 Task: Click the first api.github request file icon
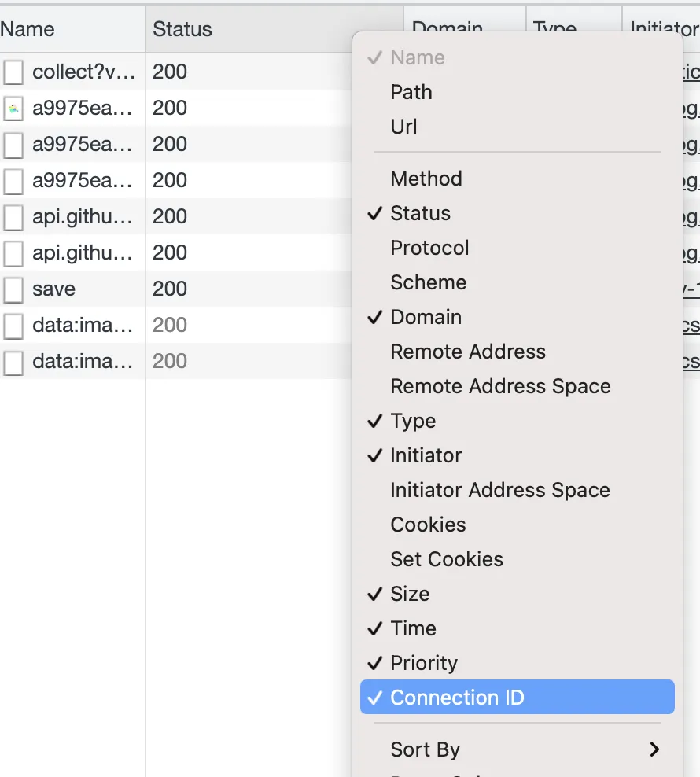[13, 217]
